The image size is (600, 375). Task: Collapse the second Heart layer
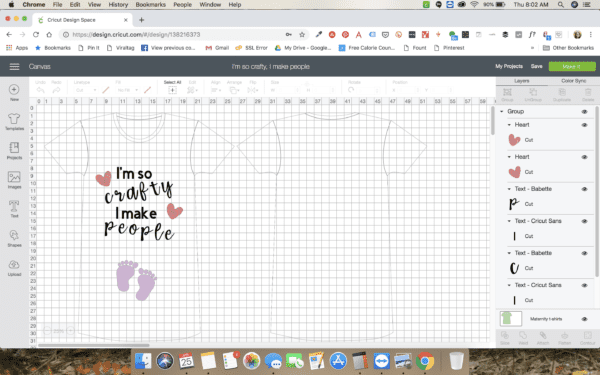click(509, 157)
